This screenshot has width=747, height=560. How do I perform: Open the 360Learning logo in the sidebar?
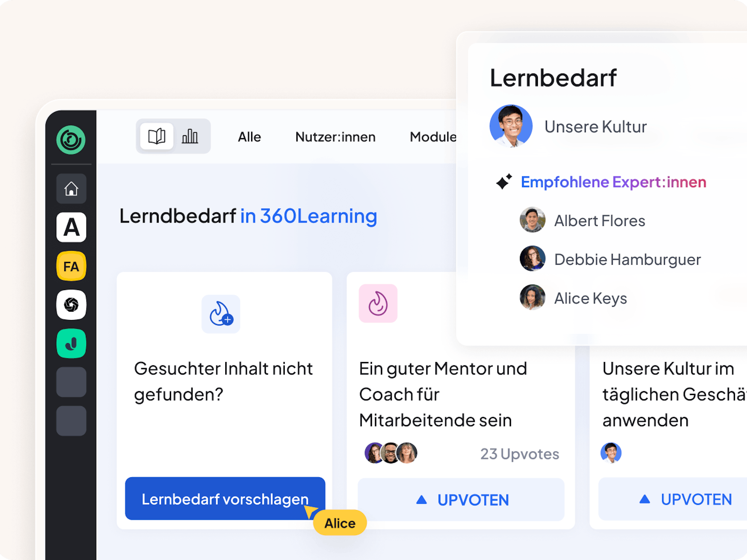point(71,140)
